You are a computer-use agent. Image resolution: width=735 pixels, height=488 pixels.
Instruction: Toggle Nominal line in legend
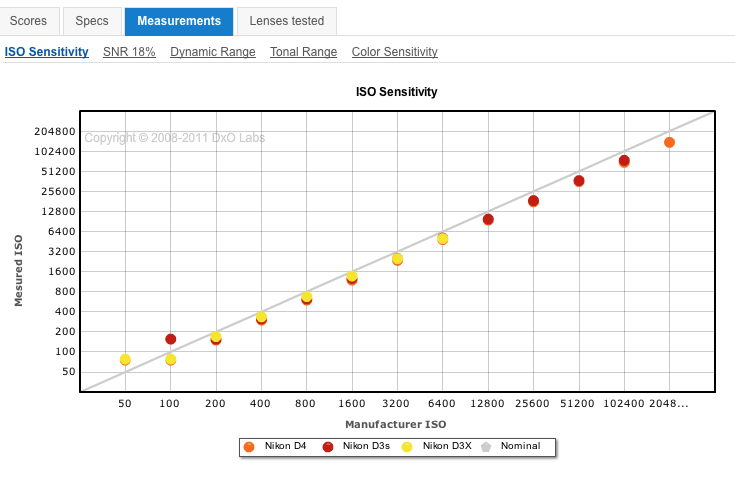(x=520, y=446)
